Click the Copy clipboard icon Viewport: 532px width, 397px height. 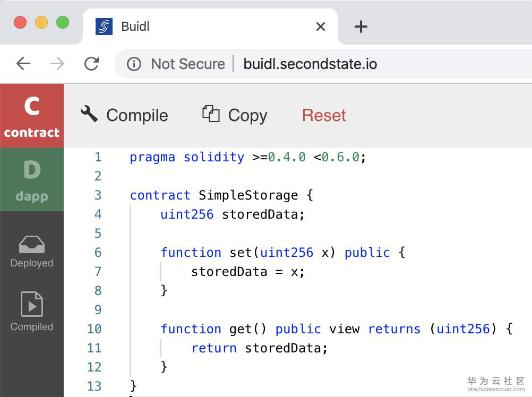211,114
